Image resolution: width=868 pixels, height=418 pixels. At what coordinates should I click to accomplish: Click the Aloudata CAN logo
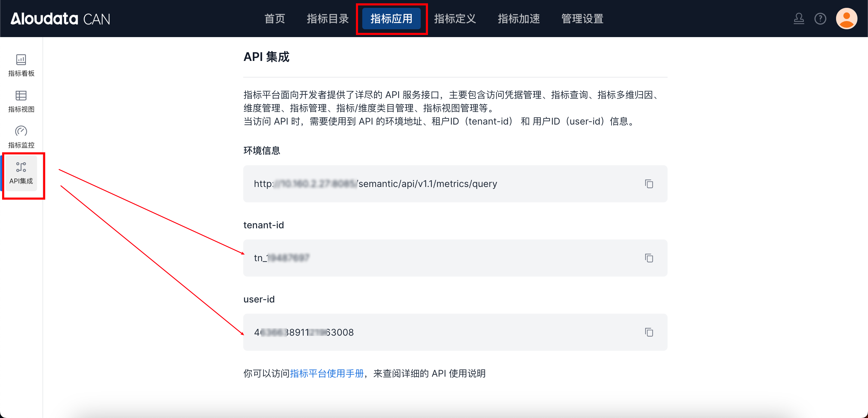(x=60, y=18)
